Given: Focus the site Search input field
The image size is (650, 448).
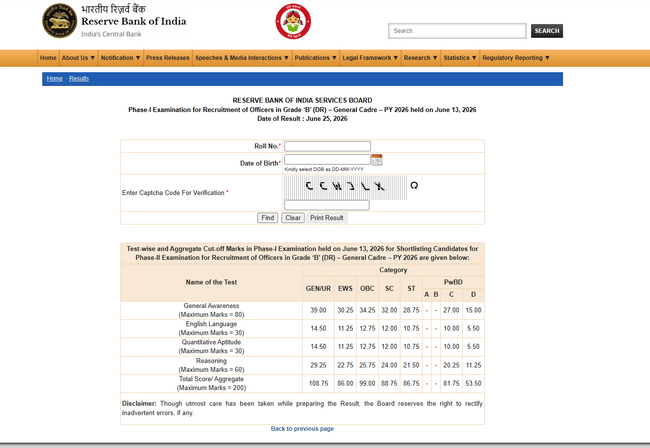Looking at the screenshot, I should [x=457, y=31].
